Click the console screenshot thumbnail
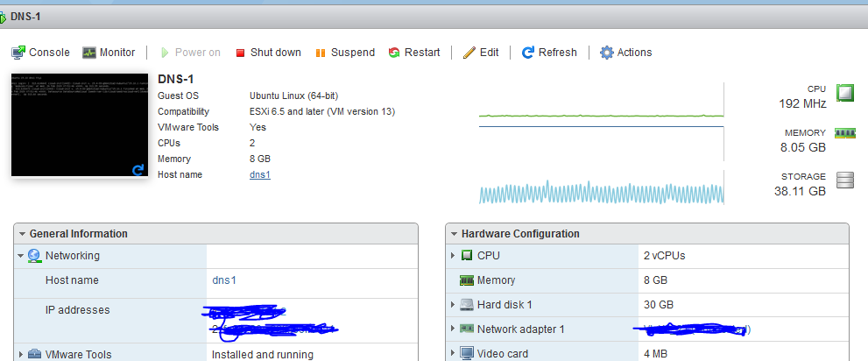The height and width of the screenshot is (361, 868). coord(80,124)
